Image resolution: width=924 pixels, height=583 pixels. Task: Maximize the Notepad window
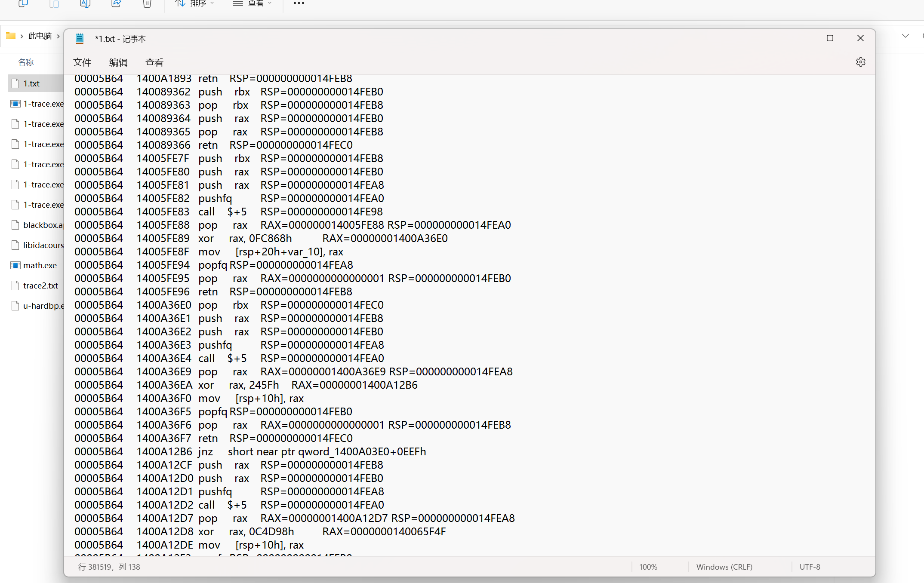coord(830,38)
